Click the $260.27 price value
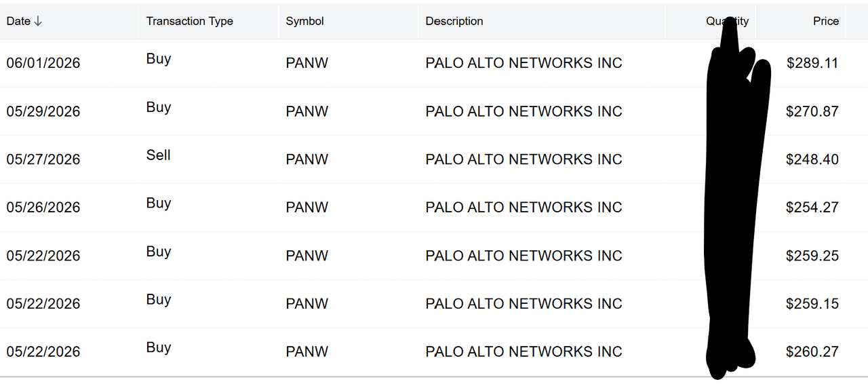 click(x=812, y=352)
